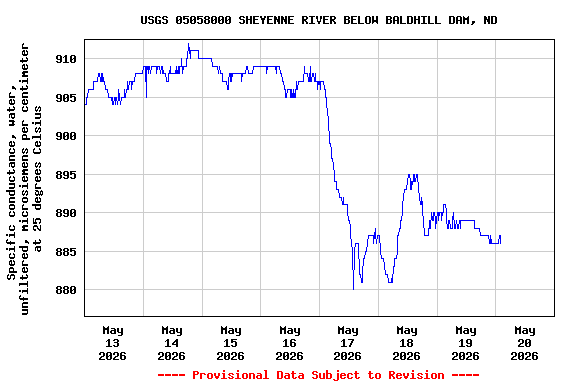Viewport: 576px width, 384px height.
Task: Click the chart title 'USGS 05058000 SHEYENNE RIVER BELOW BALDHILL DAM, ND'
Action: click(318, 20)
